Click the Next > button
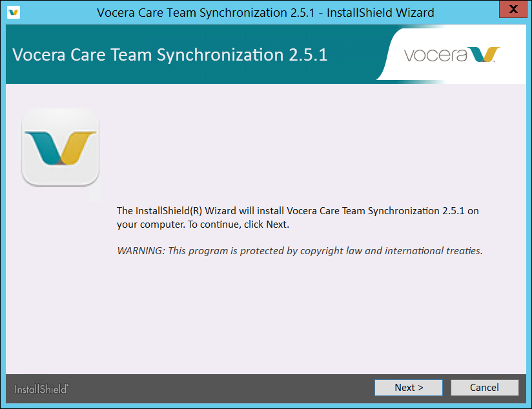 pyautogui.click(x=409, y=387)
